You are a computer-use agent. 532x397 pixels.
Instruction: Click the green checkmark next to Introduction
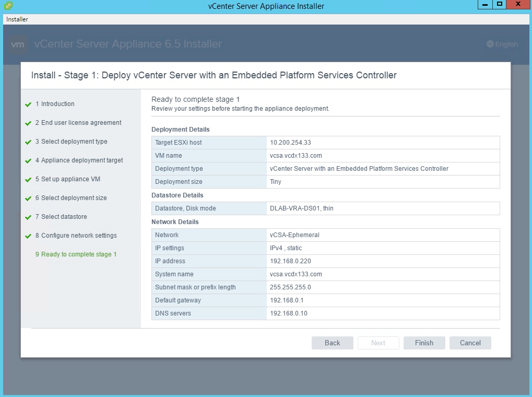[x=28, y=104]
